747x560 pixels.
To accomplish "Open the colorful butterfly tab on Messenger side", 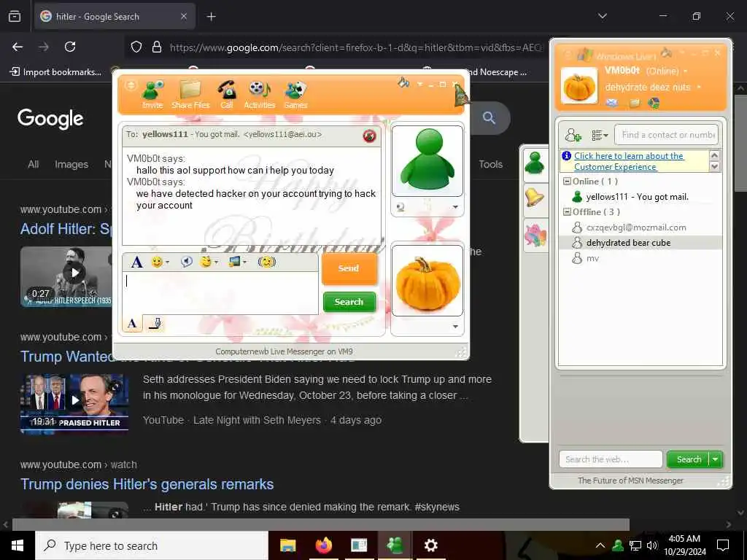I will click(x=535, y=236).
